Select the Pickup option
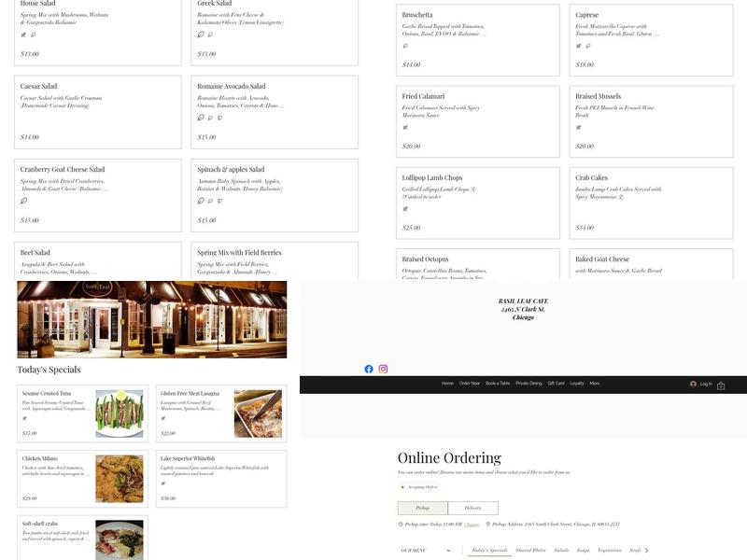Image resolution: width=747 pixels, height=560 pixels. (423, 507)
